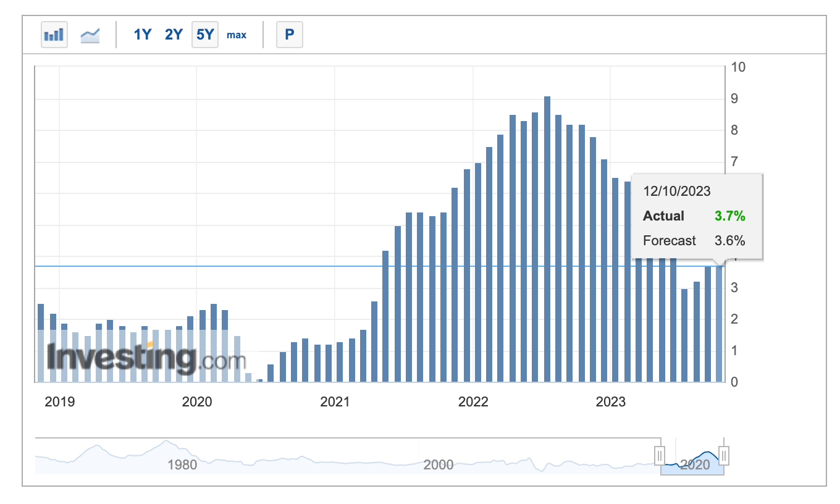Click the 12/10/2023 tooltip date
Viewport: 840px width, 504px height.
coord(677,191)
